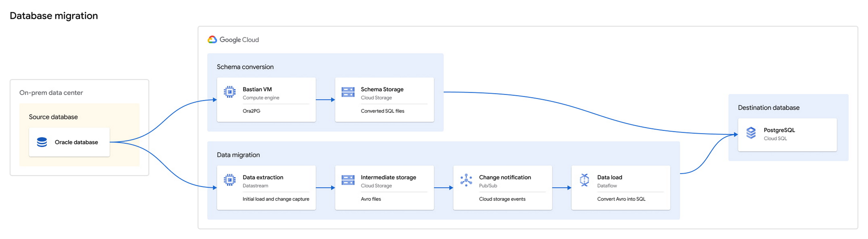The image size is (868, 239).
Task: Click the "Cloud SQL" subtitle
Action: tap(775, 139)
